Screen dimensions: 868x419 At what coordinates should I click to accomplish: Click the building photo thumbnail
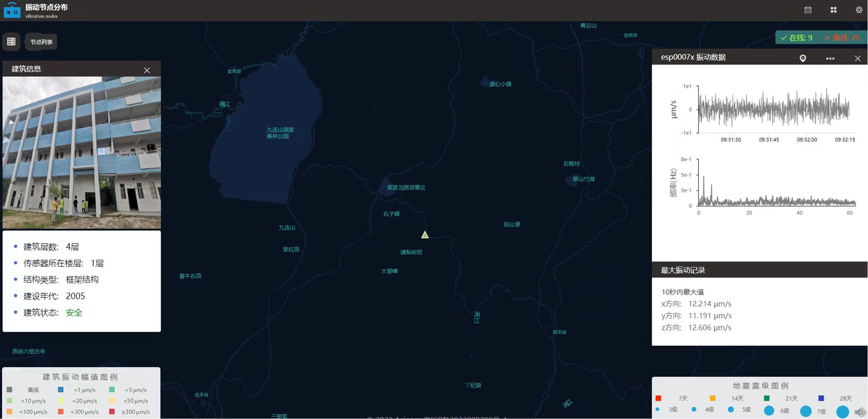click(81, 152)
